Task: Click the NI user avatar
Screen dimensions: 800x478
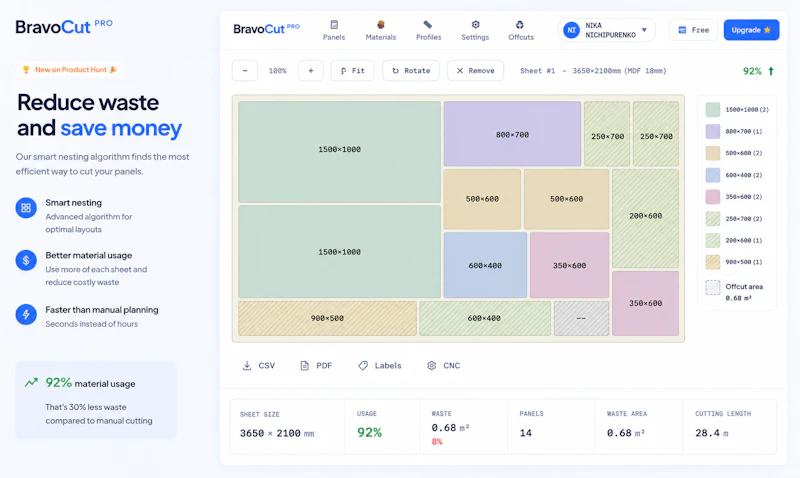Action: 571,30
